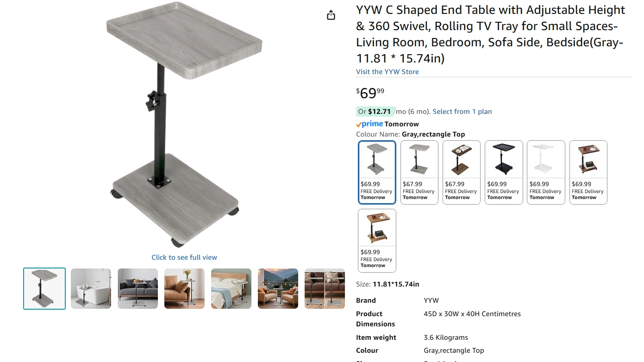
Task: Select the brown round-cutout variant at $67.99
Action: 461,172
